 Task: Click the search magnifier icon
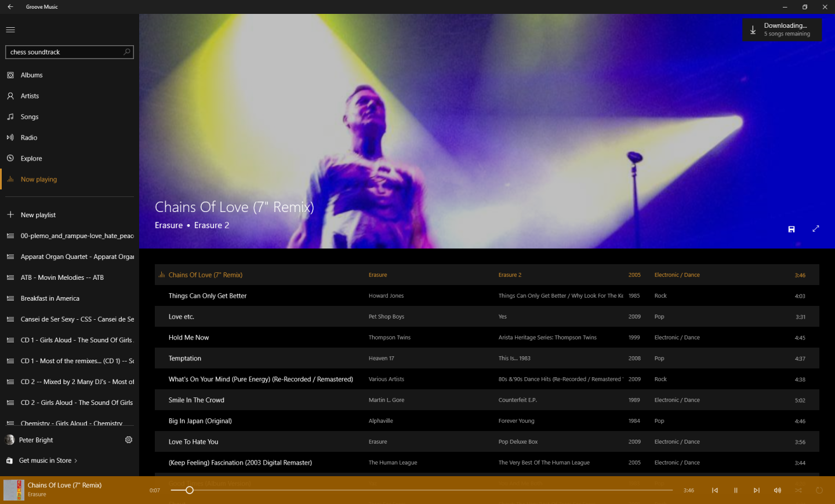(126, 52)
